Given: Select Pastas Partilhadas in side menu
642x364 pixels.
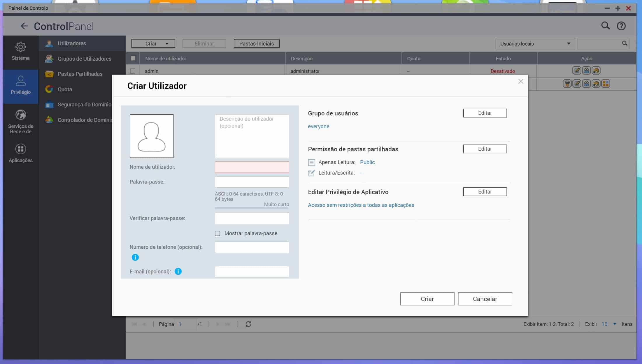Looking at the screenshot, I should point(80,74).
